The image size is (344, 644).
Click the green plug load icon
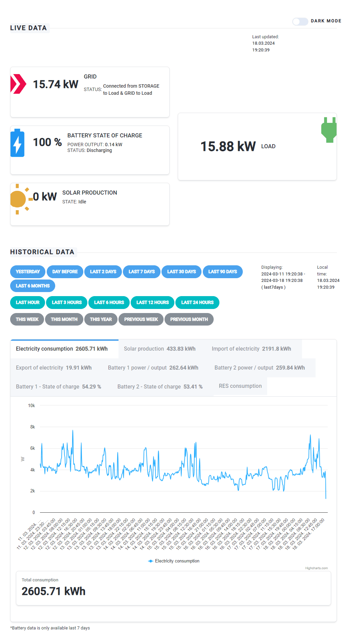click(328, 130)
